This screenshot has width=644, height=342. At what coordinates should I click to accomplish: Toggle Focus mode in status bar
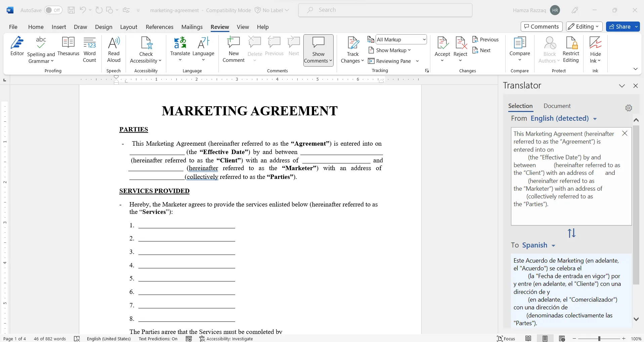tap(506, 339)
